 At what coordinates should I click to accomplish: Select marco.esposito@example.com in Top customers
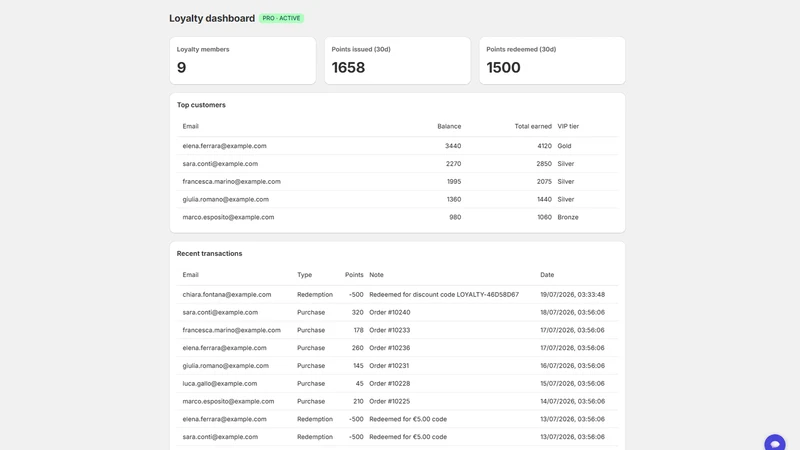coord(228,217)
